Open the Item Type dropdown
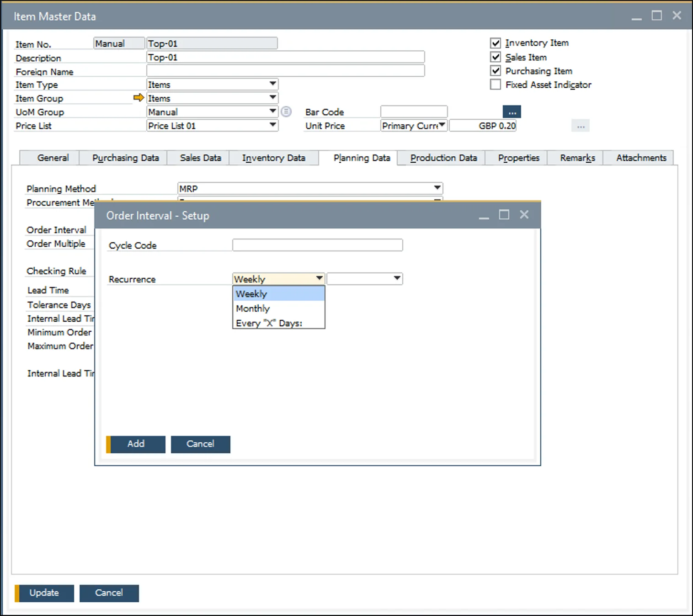Viewport: 693px width, 616px height. pos(273,84)
